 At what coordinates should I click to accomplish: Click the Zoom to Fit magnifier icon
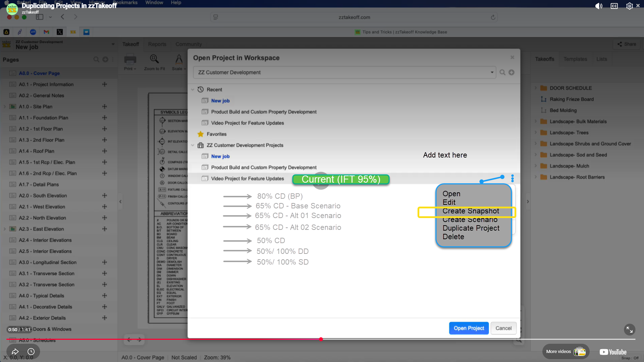click(x=154, y=59)
